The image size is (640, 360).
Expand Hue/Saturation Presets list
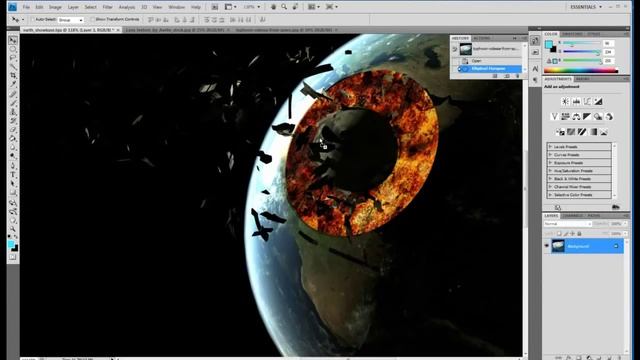coord(550,171)
